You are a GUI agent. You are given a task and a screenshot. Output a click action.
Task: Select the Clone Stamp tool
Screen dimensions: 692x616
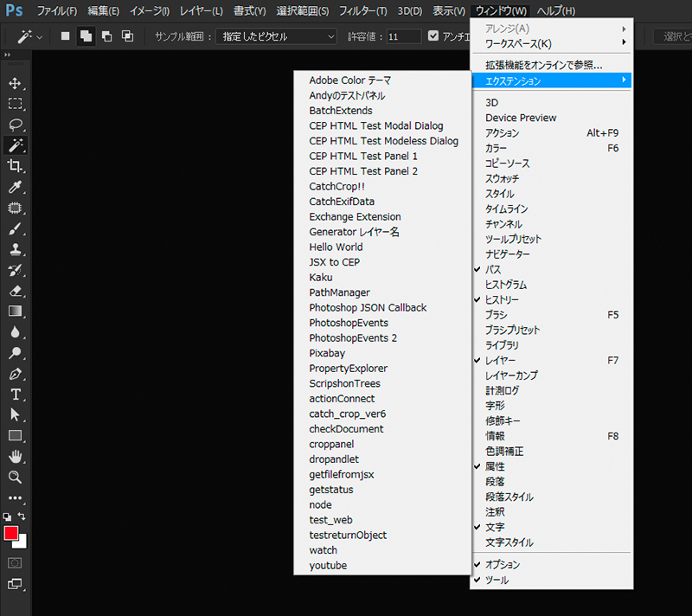tap(15, 249)
